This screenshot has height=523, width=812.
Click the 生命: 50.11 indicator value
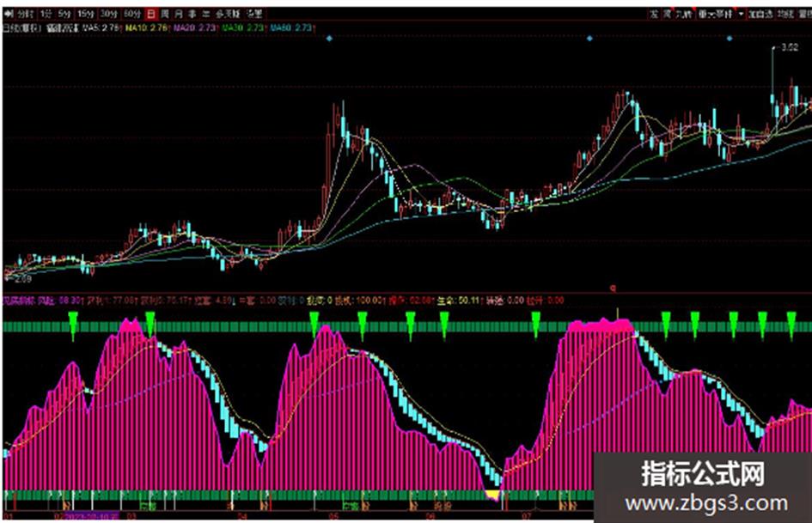click(x=458, y=301)
